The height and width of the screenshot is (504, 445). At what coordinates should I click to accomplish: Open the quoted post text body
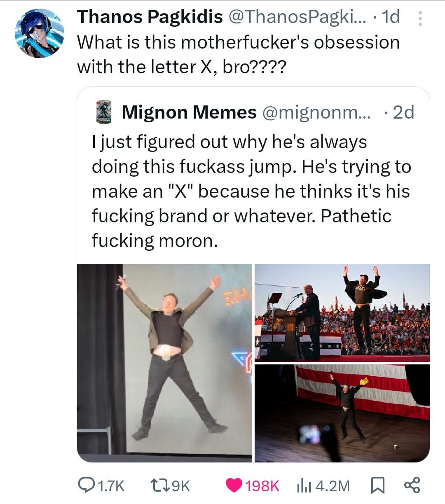click(x=251, y=191)
